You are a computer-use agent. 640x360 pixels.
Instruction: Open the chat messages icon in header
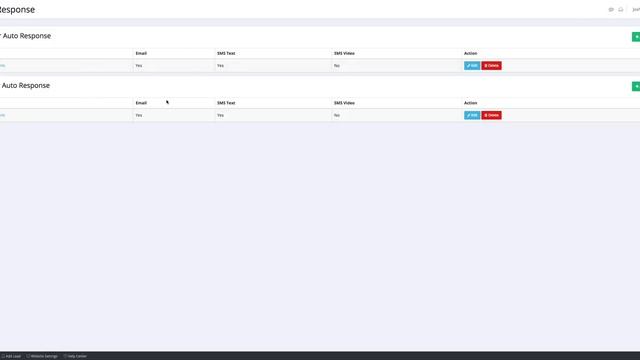point(611,9)
